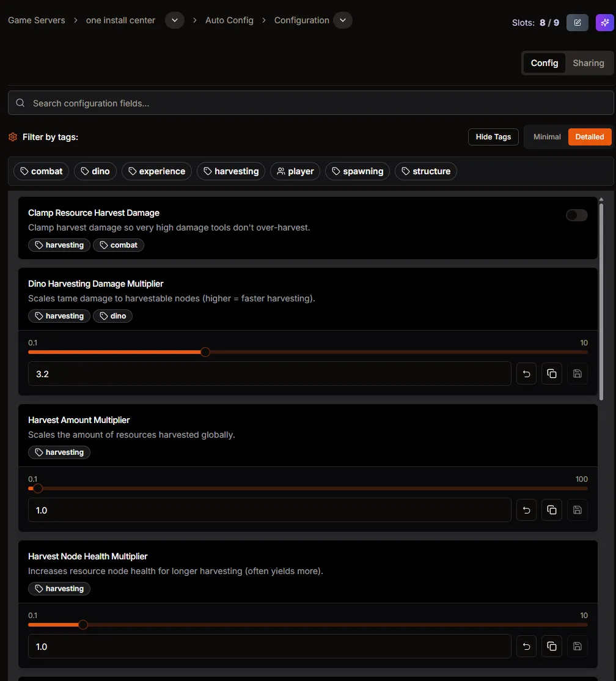Open the Configuration breadcrumb dropdown
Screen dimensions: 616x681
tap(343, 20)
